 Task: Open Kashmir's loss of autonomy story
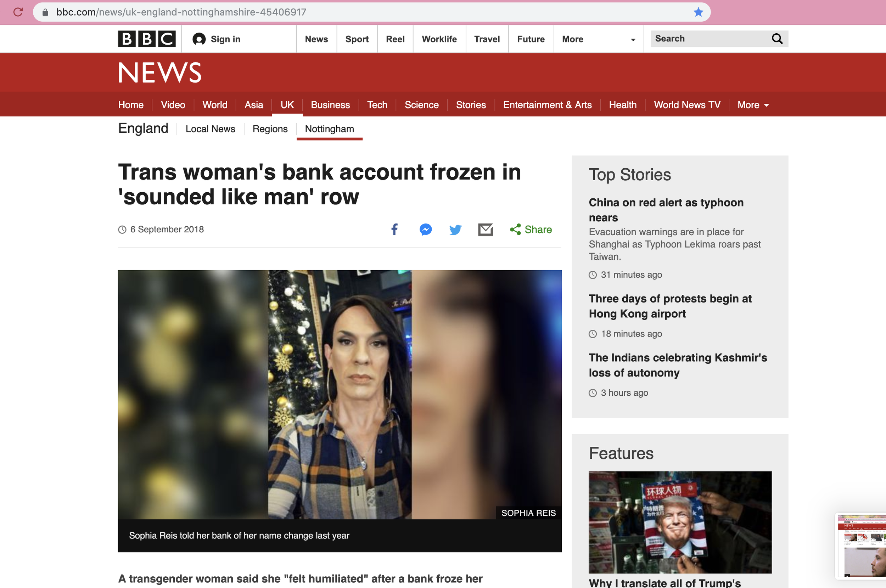point(678,365)
